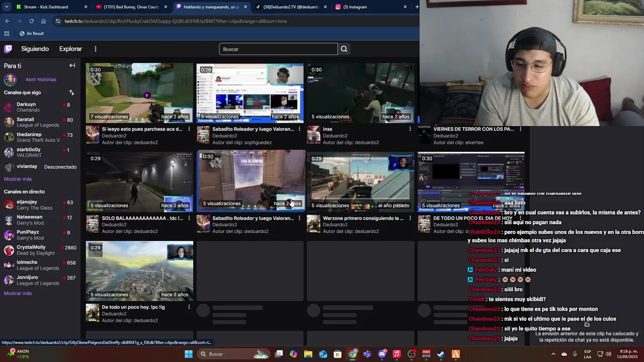Switch to Bad Bunny YouTube tab
The height and width of the screenshot is (362, 644).
tap(131, 7)
